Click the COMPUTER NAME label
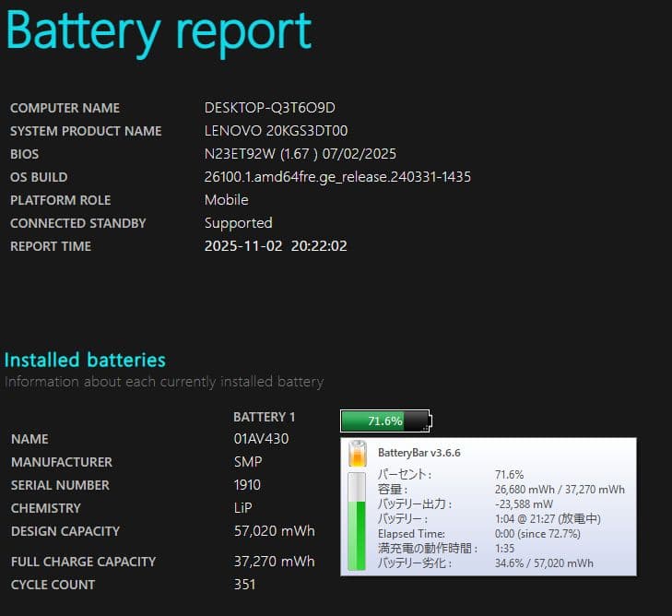Viewport: 672px width, 616px height. (x=65, y=108)
